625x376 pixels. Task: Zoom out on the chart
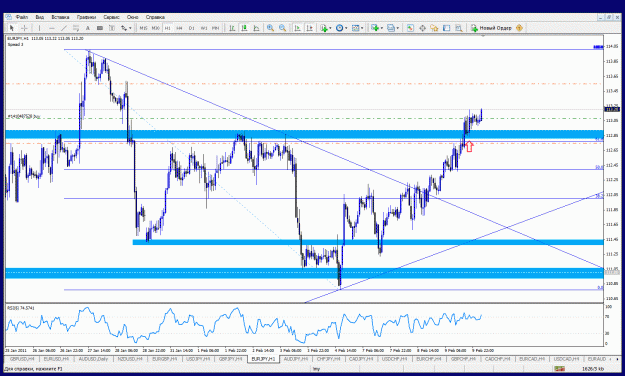pyautogui.click(x=282, y=28)
